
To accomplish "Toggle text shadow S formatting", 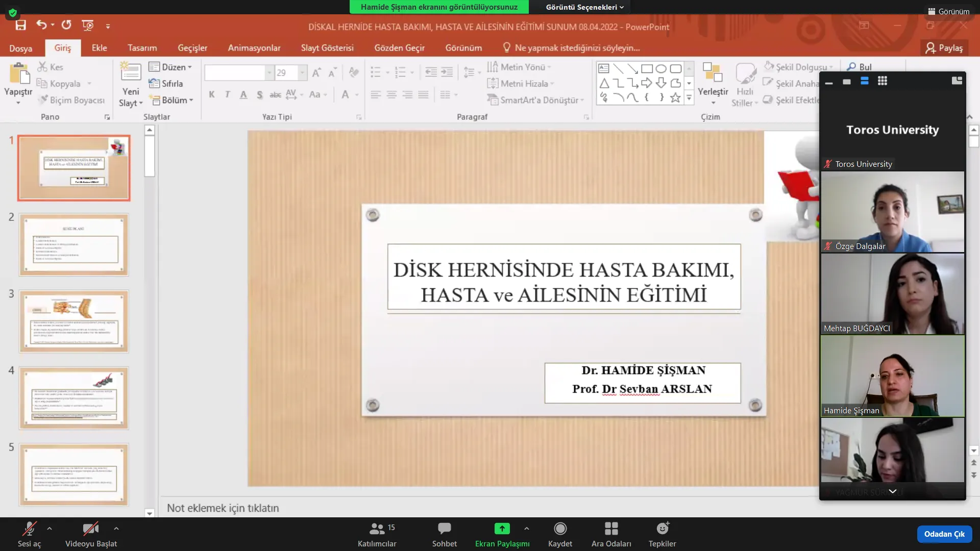I will (x=260, y=94).
